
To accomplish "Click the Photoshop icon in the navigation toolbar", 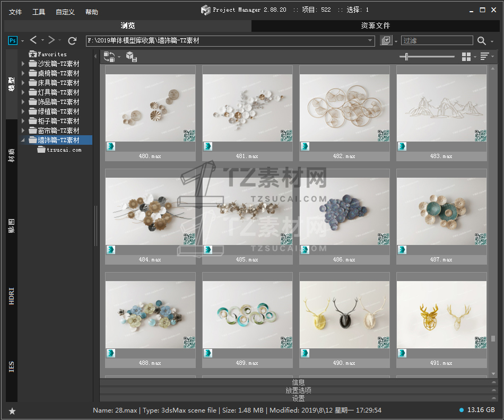I will [x=13, y=40].
